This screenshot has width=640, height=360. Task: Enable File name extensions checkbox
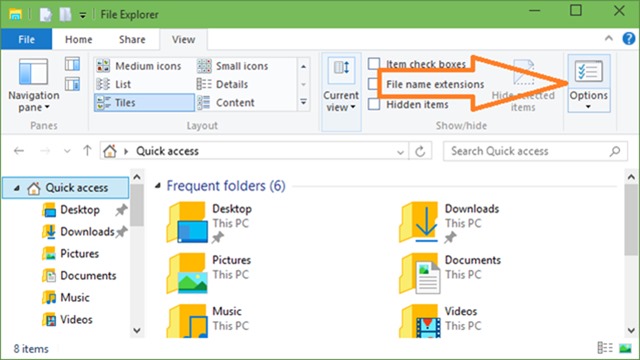pyautogui.click(x=373, y=84)
